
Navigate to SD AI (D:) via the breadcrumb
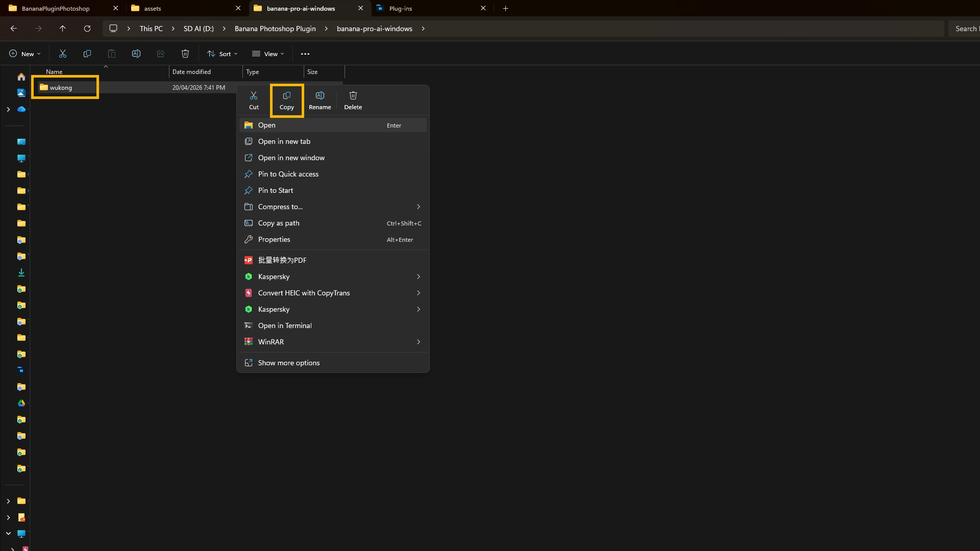(198, 29)
